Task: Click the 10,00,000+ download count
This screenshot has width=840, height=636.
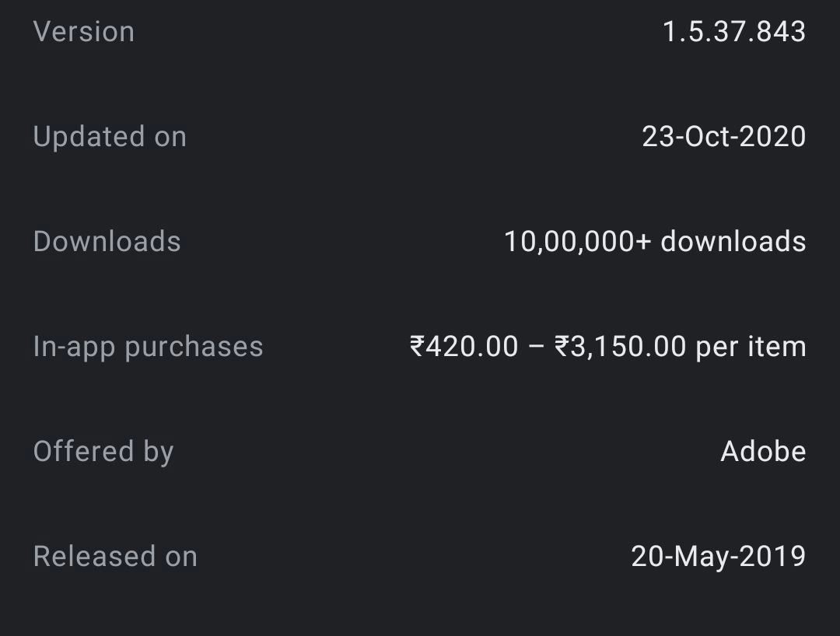Action: (x=577, y=242)
